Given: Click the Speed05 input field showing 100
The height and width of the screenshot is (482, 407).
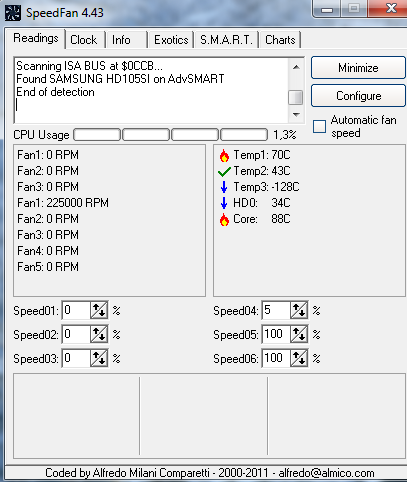Looking at the screenshot, I should [276, 334].
